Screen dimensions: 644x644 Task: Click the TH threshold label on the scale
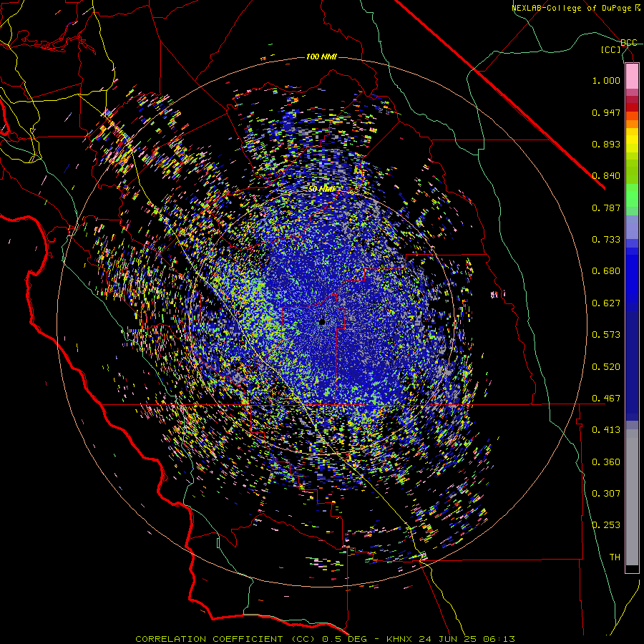[615, 557]
